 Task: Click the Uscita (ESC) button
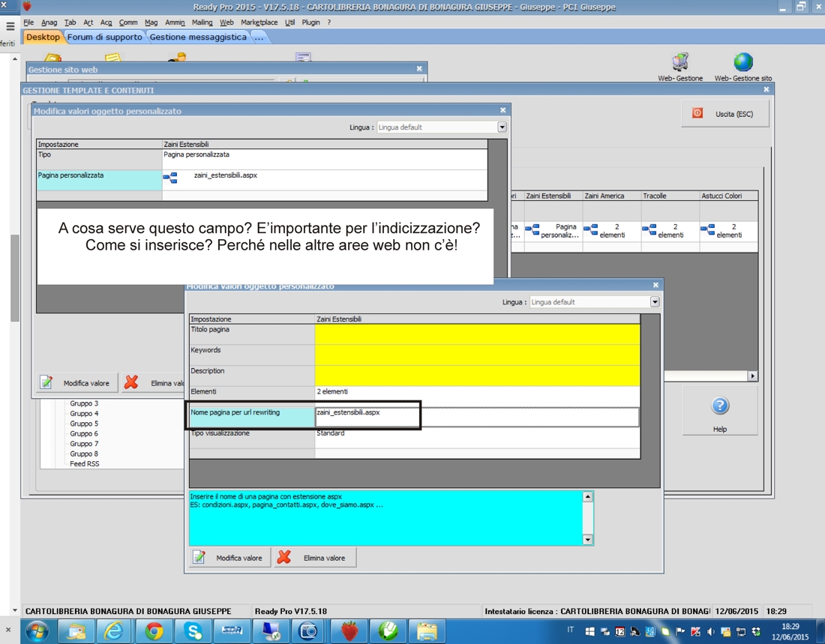pyautogui.click(x=725, y=114)
